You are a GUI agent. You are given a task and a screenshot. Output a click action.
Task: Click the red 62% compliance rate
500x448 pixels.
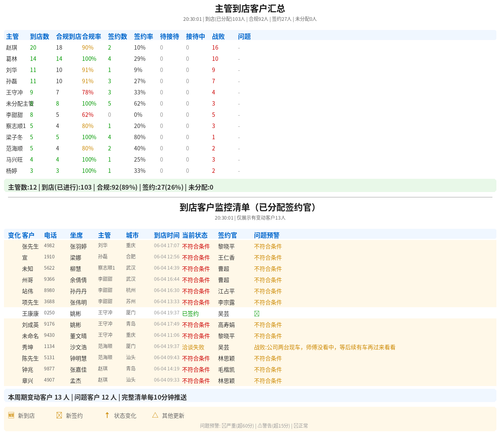click(x=88, y=115)
